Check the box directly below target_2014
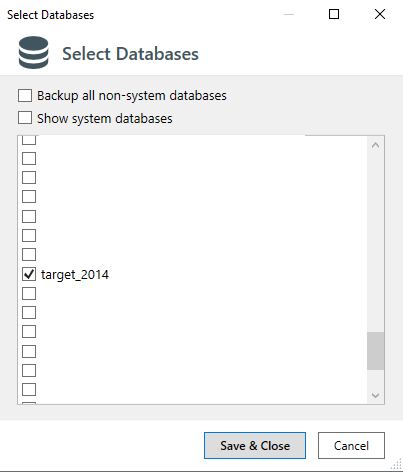This screenshot has height=472, width=403. pos(29,294)
